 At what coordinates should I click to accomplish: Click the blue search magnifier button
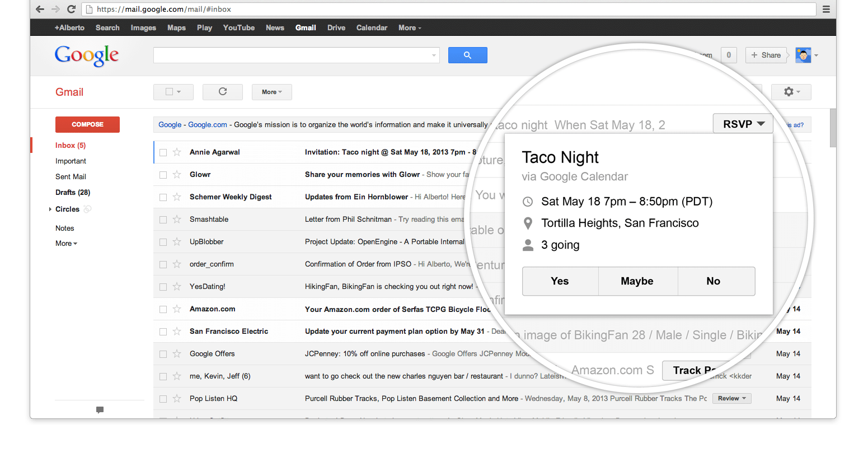pos(467,55)
